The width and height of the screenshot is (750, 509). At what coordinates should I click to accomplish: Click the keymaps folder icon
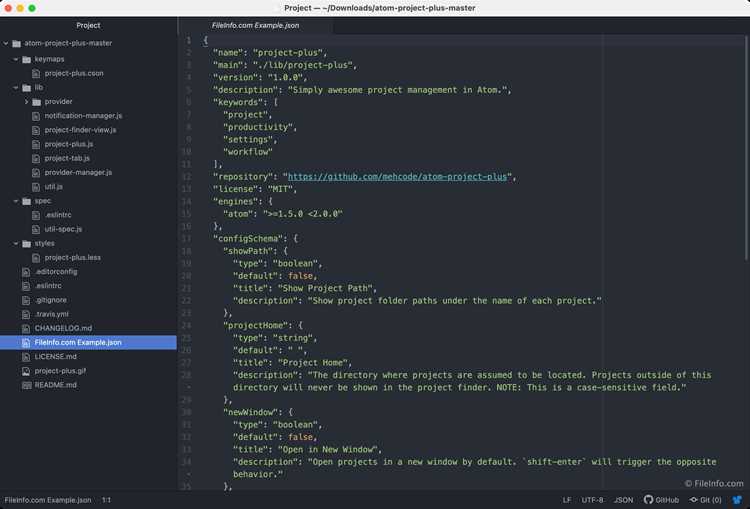point(26,59)
